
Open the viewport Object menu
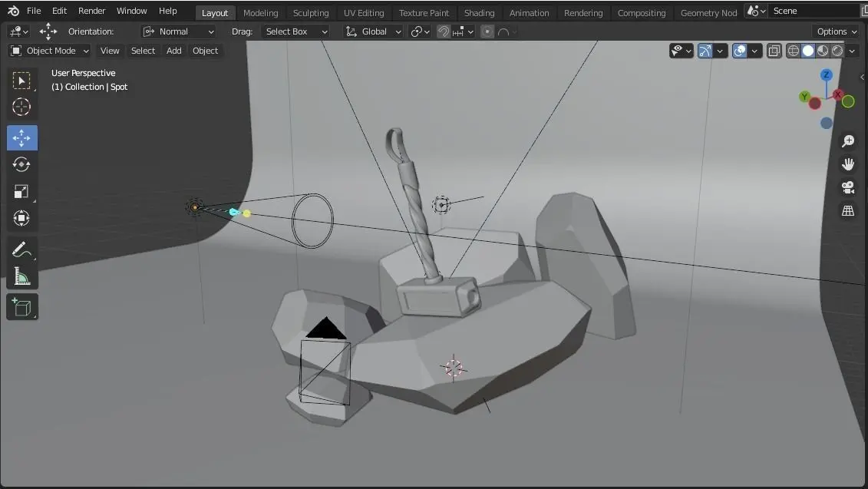coord(206,51)
